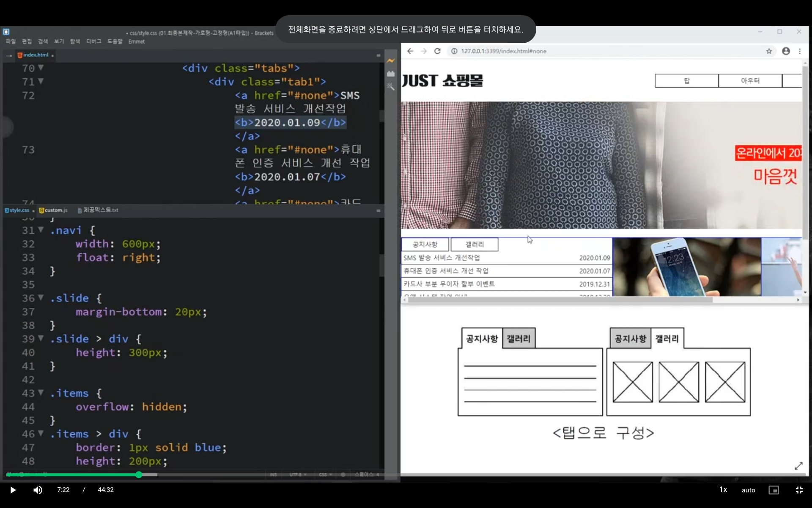Collapse the .navi CSS rule fold arrow
812x508 pixels.
(41, 230)
